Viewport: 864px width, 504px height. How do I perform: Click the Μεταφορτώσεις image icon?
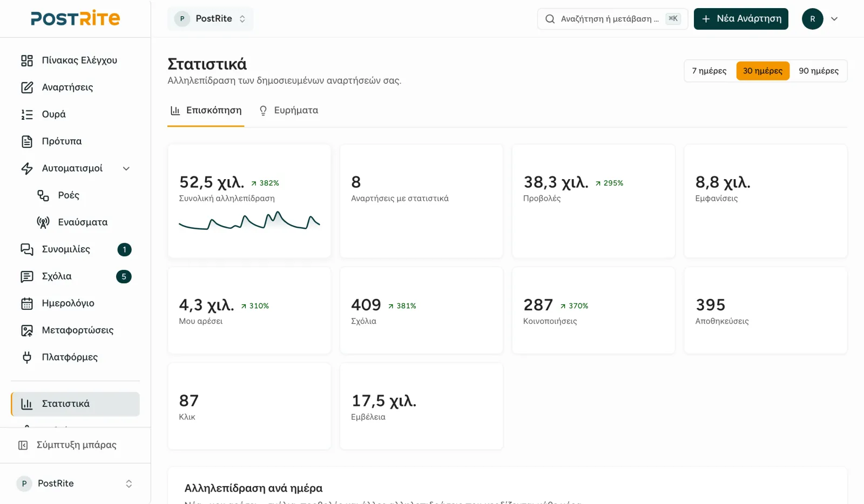27,330
